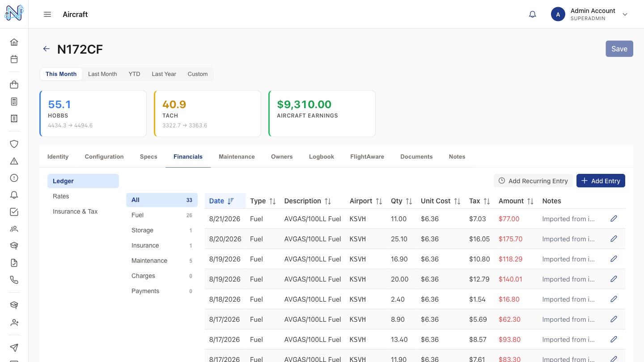
Task: Open notifications bell in header
Action: [x=532, y=14]
